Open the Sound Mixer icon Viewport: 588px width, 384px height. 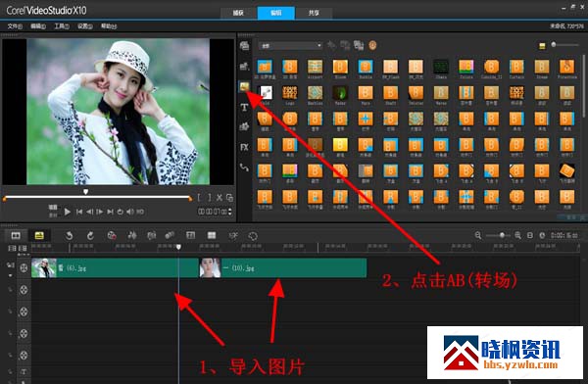[x=132, y=235]
